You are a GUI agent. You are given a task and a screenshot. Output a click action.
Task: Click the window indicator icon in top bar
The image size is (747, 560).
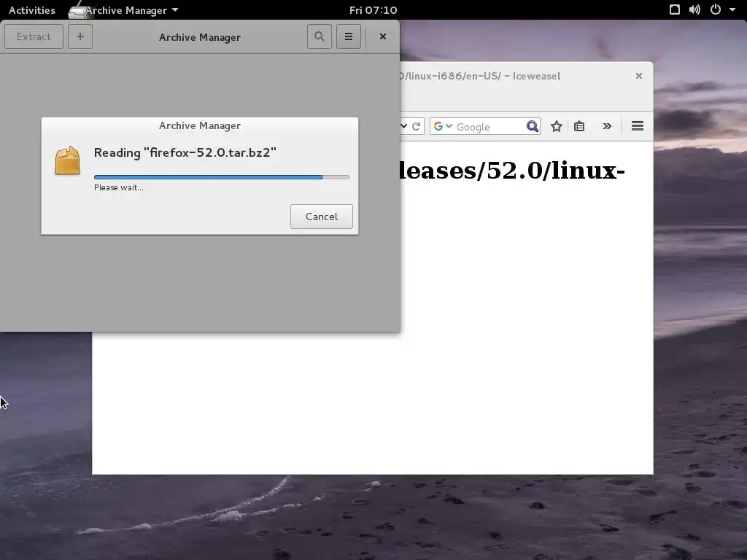click(675, 9)
